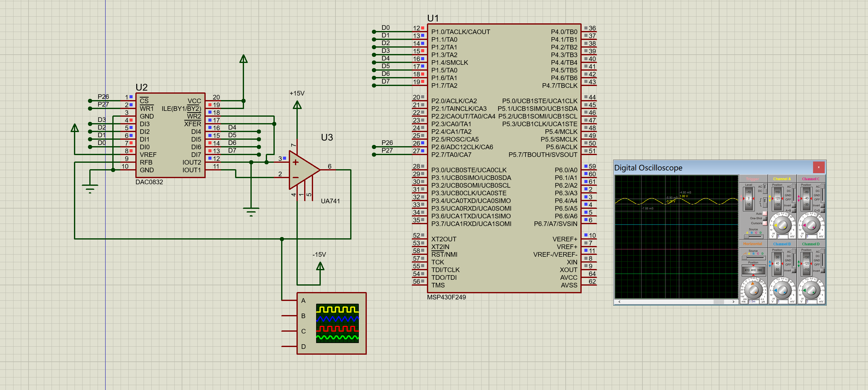This screenshot has height=390, width=868.
Task: Close the Digital Oscilloscope window
Action: [x=819, y=167]
